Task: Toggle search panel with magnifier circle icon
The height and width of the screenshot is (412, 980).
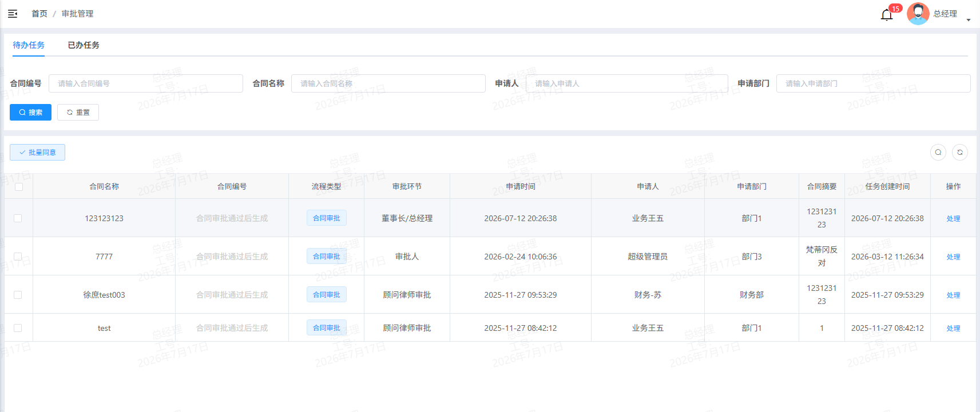Action: pyautogui.click(x=938, y=152)
